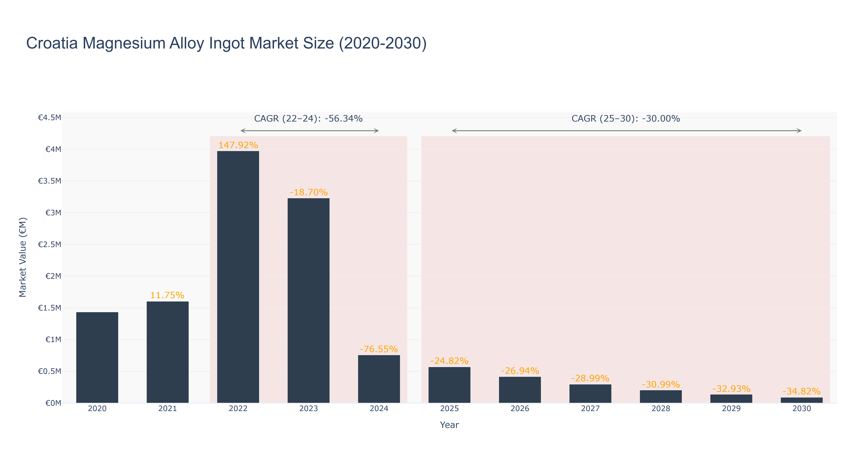
Task: Click the 2023 market value bar
Action: pyautogui.click(x=308, y=300)
